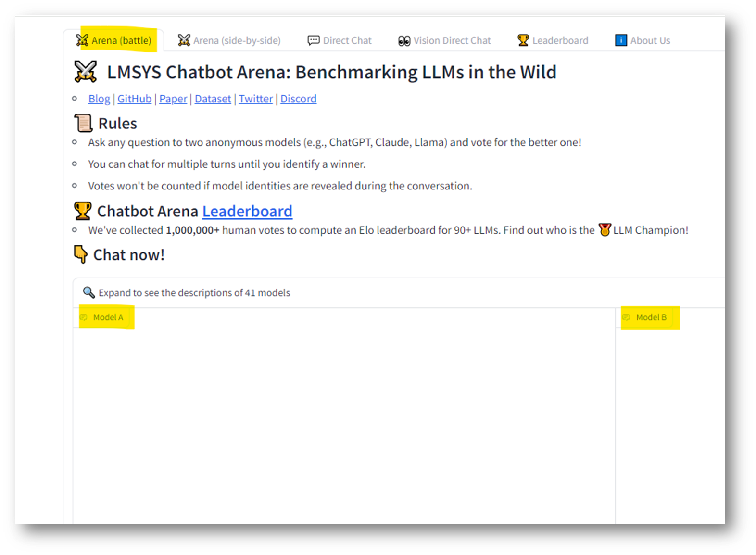Click the blue info icon on About Us tab

[x=621, y=40]
